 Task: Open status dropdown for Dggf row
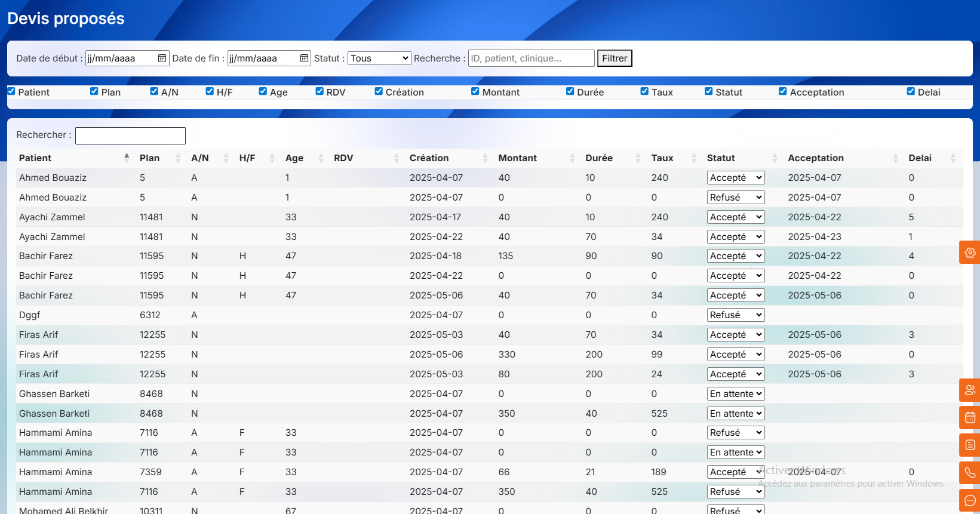736,315
